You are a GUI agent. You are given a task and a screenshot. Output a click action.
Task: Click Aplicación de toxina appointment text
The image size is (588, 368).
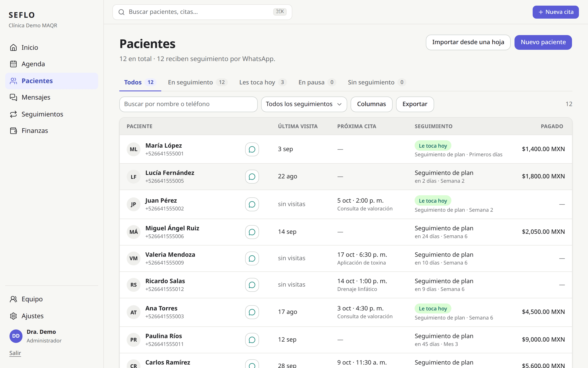(x=361, y=263)
